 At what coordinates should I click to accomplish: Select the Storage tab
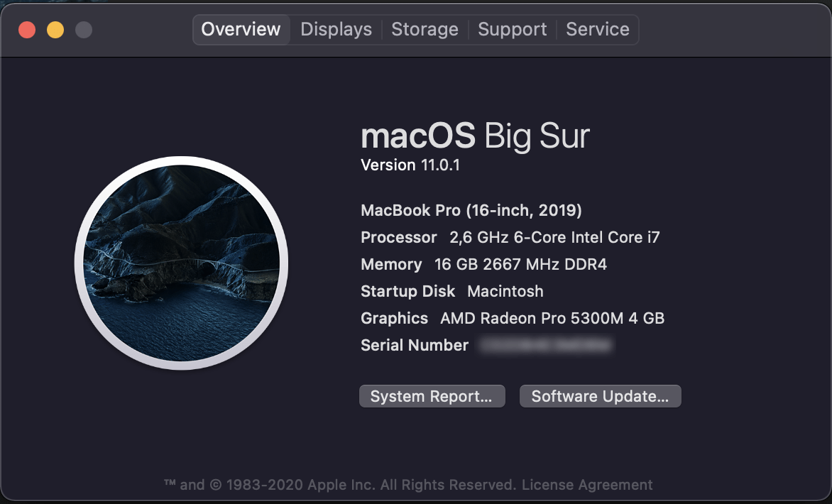[425, 30]
